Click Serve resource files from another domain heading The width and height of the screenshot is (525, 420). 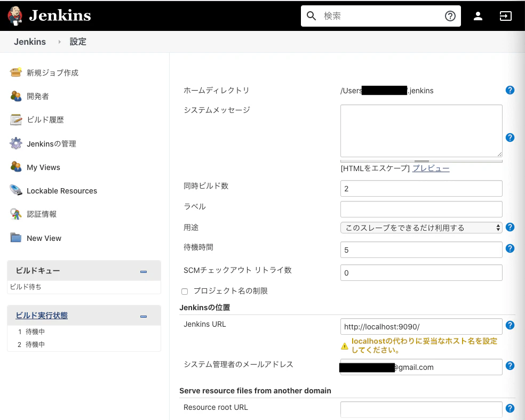(255, 391)
